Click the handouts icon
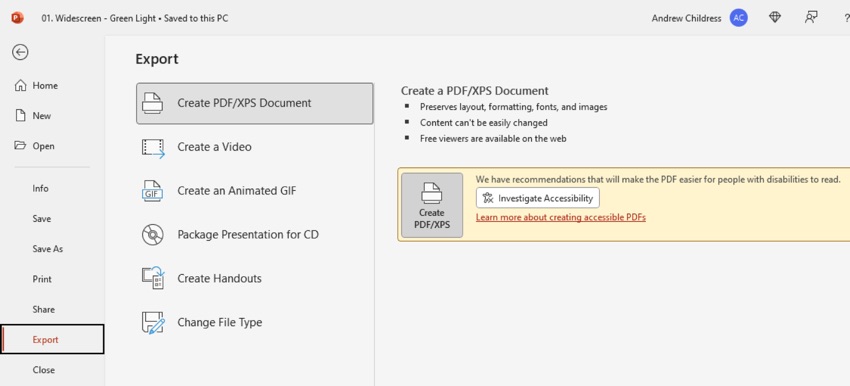The image size is (850, 386). tap(153, 278)
